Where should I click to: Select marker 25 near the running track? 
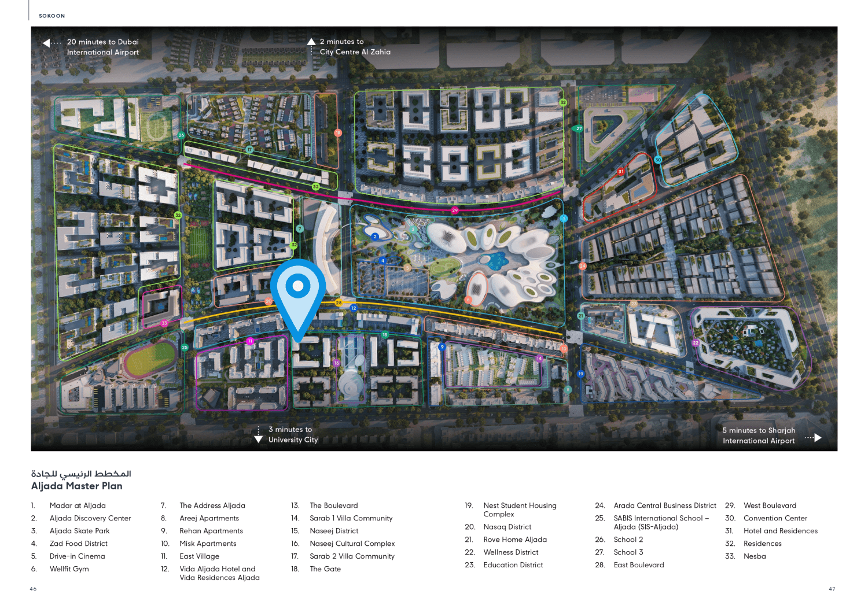click(x=185, y=347)
